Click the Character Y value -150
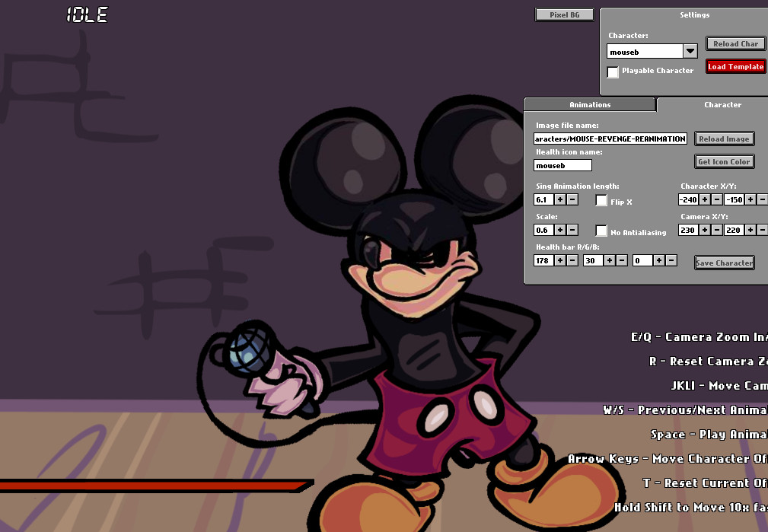Screen dimensions: 768x532 click(734, 199)
